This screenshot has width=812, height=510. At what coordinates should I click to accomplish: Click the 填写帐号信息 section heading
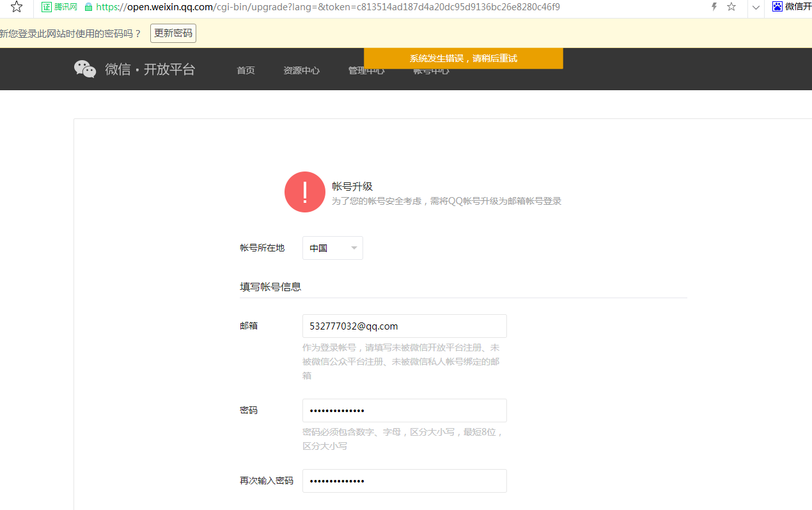(x=270, y=287)
